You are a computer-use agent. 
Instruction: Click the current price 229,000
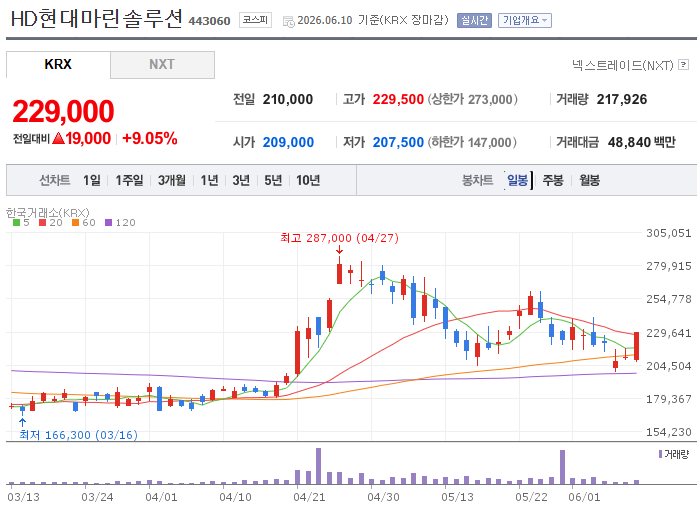(64, 111)
